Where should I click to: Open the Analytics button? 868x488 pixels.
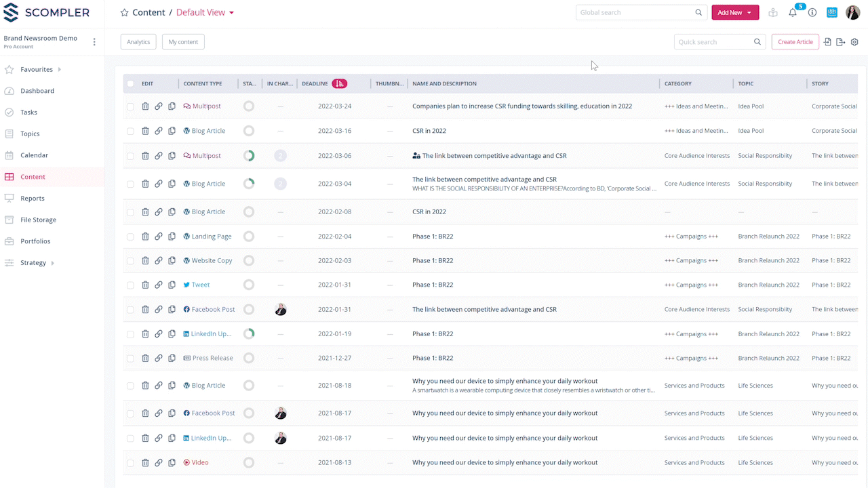(x=138, y=42)
